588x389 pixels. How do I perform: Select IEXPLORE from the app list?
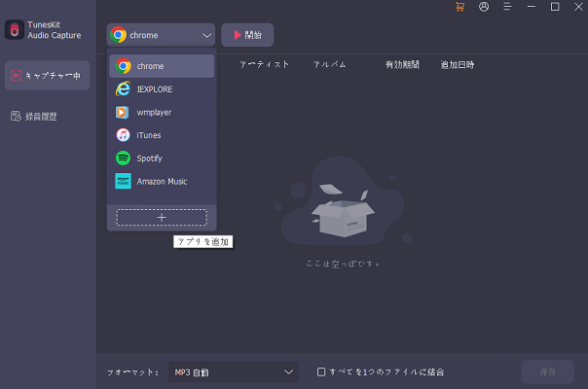pyautogui.click(x=162, y=89)
